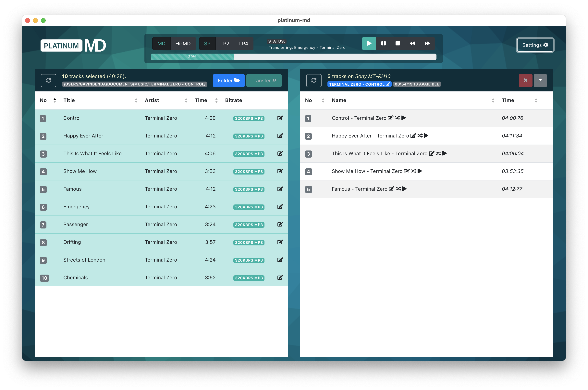Switch the disc mode to Hi-MD
588x390 pixels.
pyautogui.click(x=183, y=44)
